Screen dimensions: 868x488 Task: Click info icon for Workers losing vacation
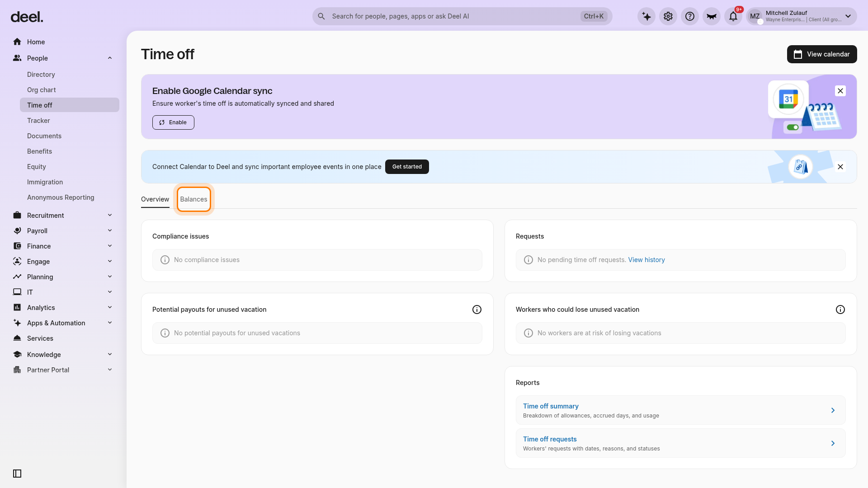pos(840,310)
